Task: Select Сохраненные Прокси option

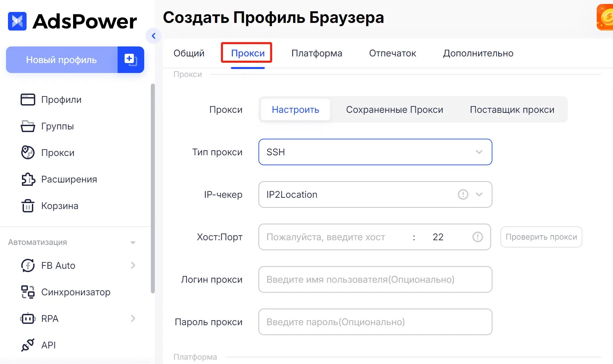Action: 395,109
